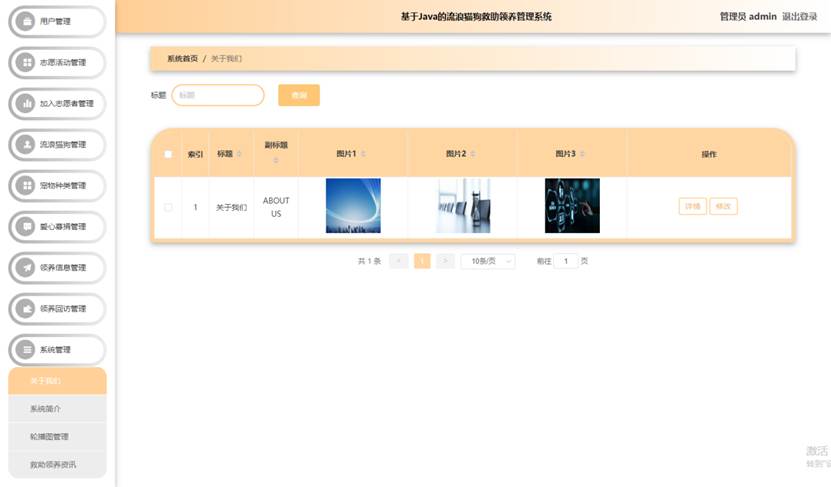Screen dimensions: 831x487
Task: Click the 用户管理 sidebar icon
Action: pos(25,21)
